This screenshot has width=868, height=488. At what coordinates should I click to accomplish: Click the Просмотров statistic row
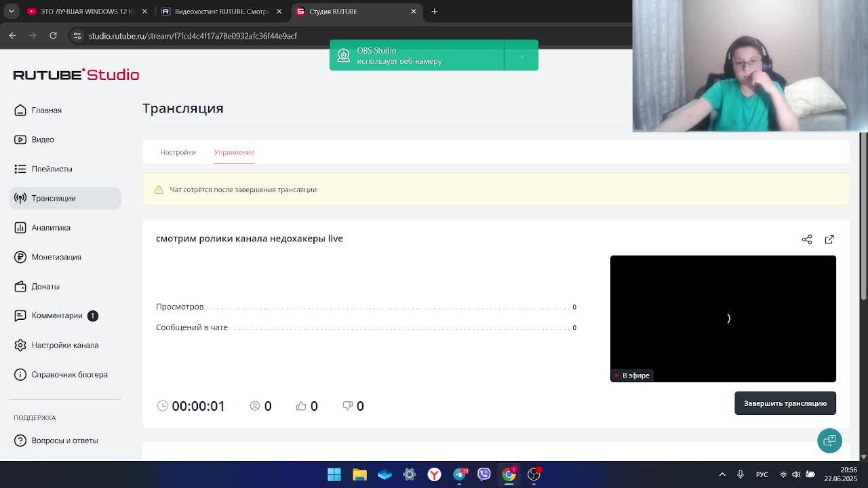click(x=366, y=307)
